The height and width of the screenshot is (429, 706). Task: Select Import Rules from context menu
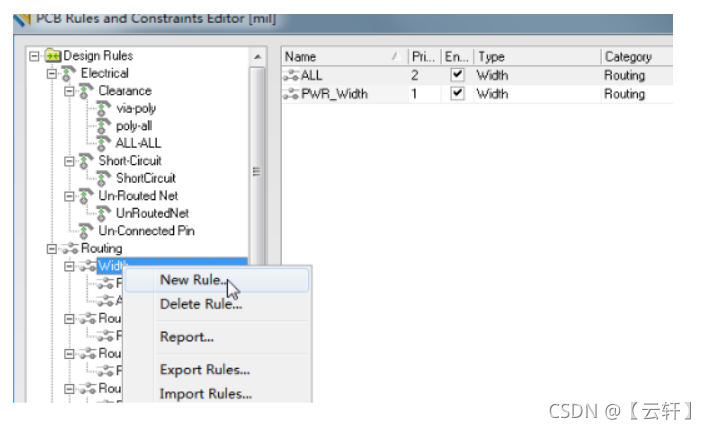(x=217, y=394)
